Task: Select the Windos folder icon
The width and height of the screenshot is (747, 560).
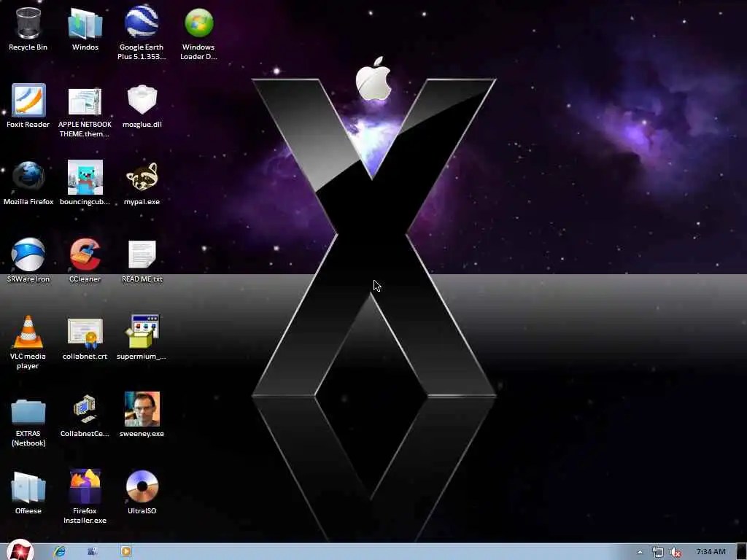Action: point(85,23)
